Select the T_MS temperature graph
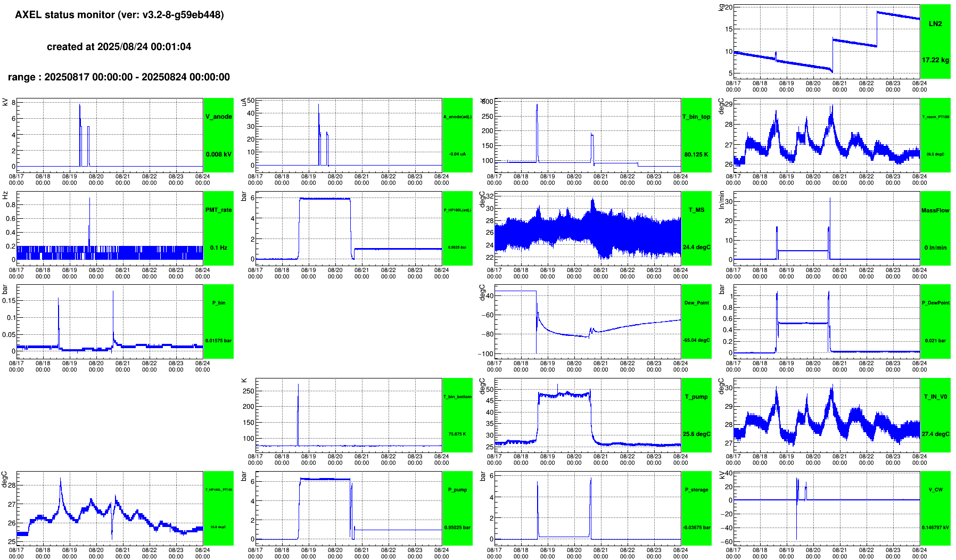This screenshot has width=956, height=560. tap(588, 228)
